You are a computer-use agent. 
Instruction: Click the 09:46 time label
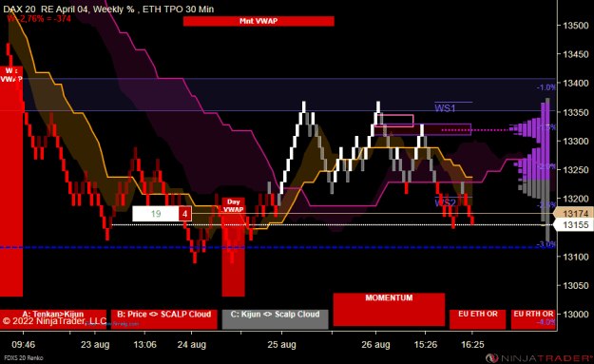pos(23,345)
